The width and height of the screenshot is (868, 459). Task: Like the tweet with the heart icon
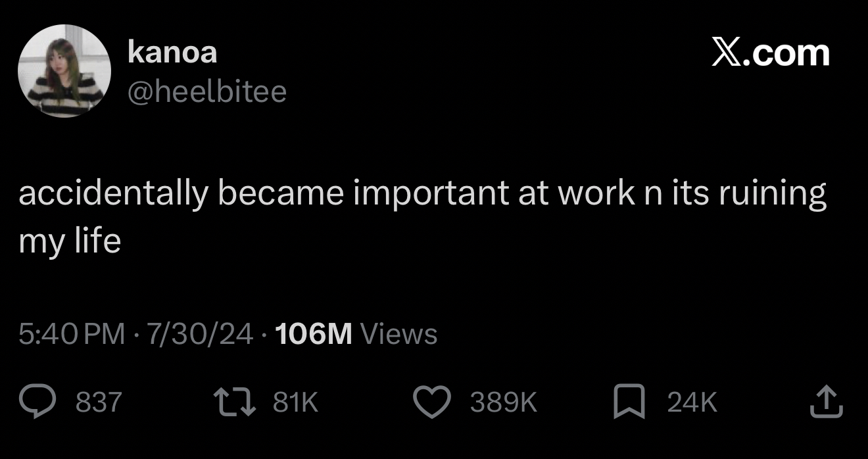[x=432, y=402]
